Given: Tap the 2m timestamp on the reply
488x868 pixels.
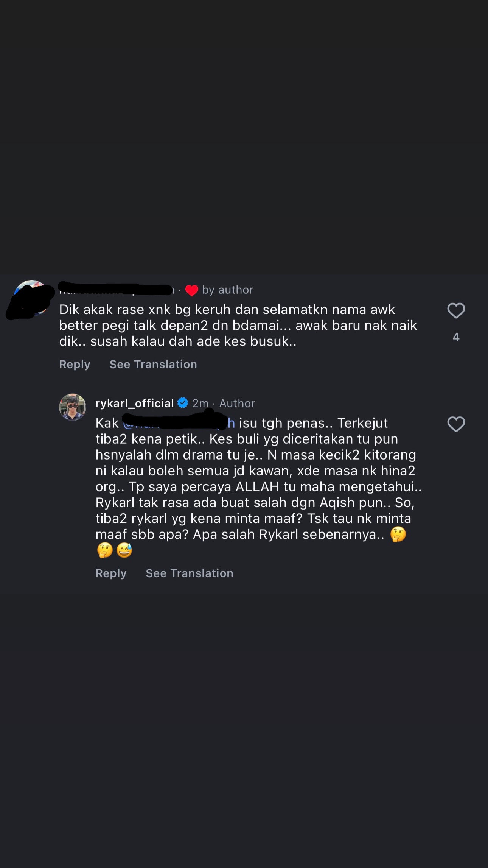Looking at the screenshot, I should [x=200, y=403].
